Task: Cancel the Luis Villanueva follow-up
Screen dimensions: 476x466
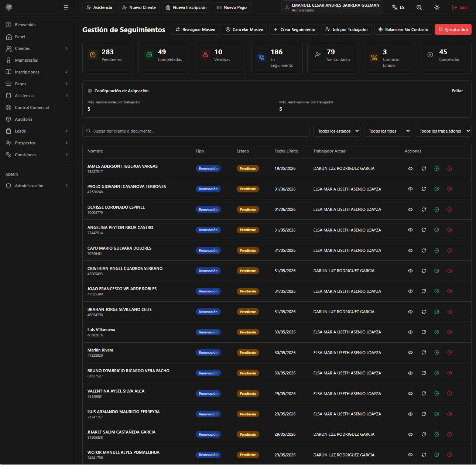Action: pyautogui.click(x=449, y=332)
